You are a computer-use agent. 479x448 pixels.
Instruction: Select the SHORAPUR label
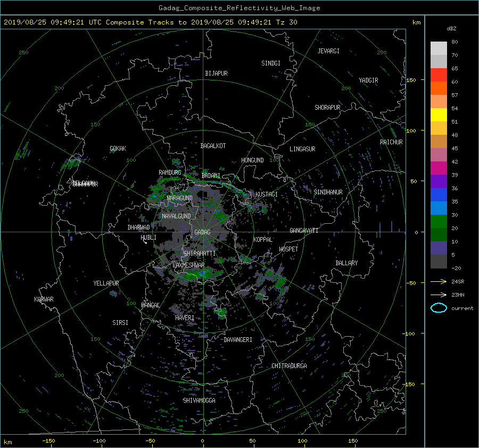coord(327,108)
